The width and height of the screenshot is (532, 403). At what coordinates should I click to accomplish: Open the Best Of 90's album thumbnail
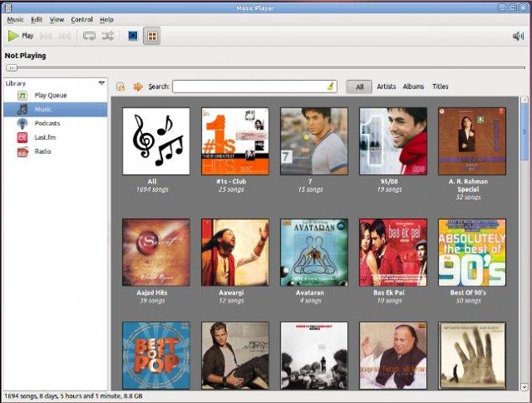[471, 252]
